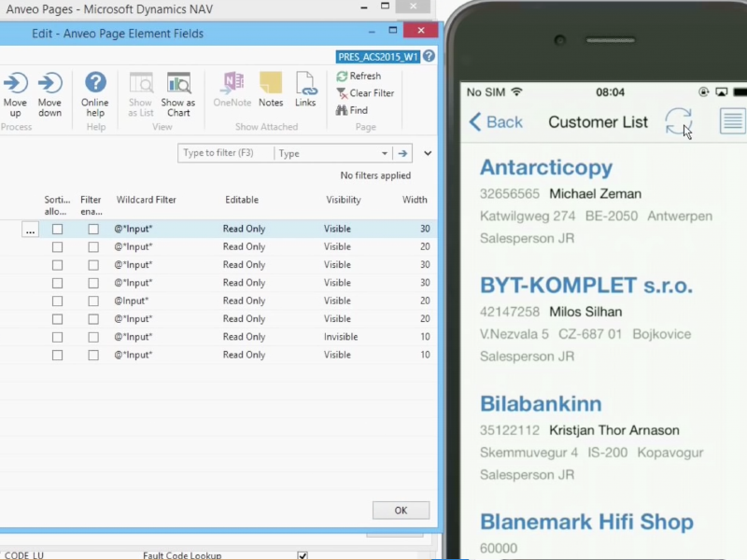Click the Editable column header
This screenshot has height=560, width=747.
pyautogui.click(x=242, y=200)
